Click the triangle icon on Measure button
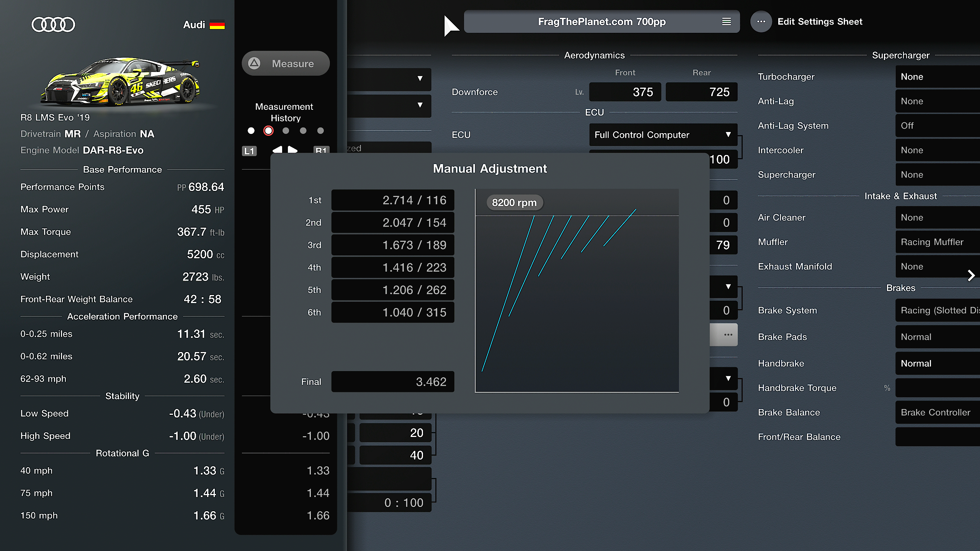The width and height of the screenshot is (980, 551). 254,63
